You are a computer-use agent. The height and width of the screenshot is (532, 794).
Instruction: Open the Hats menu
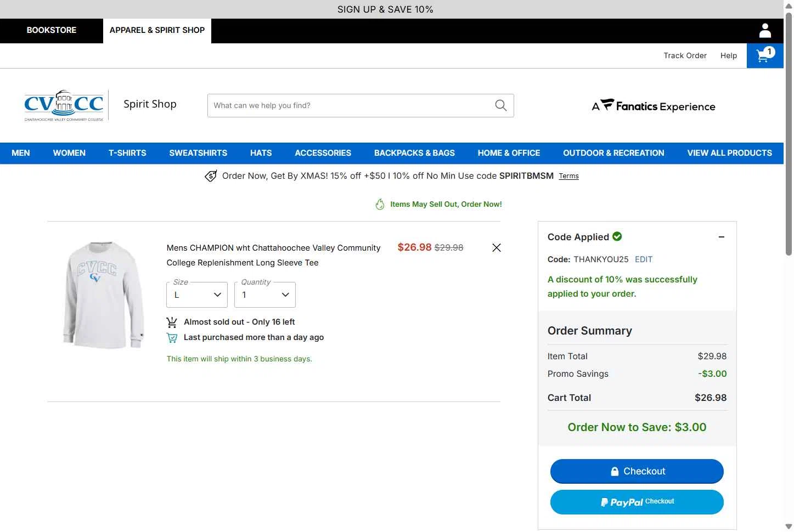point(261,153)
